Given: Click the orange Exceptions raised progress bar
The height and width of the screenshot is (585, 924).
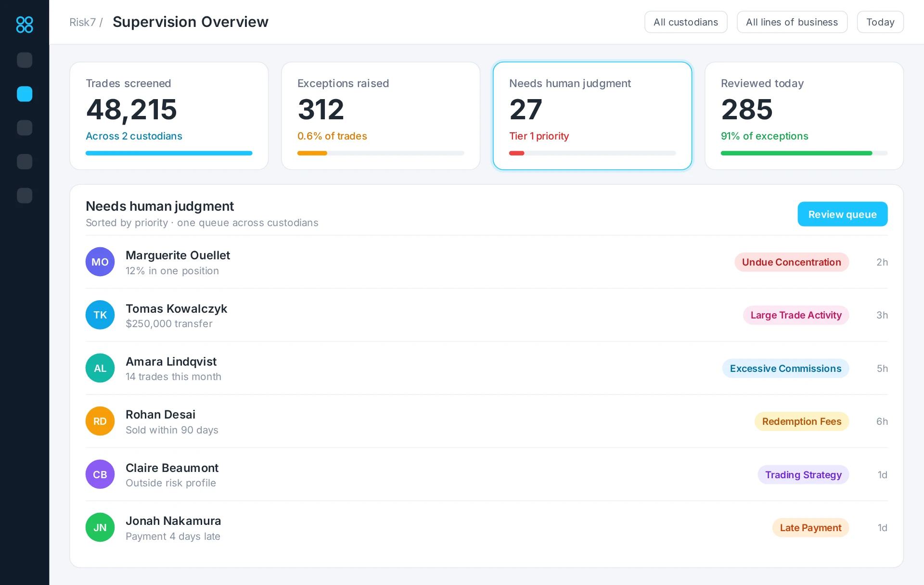Looking at the screenshot, I should tap(312, 153).
